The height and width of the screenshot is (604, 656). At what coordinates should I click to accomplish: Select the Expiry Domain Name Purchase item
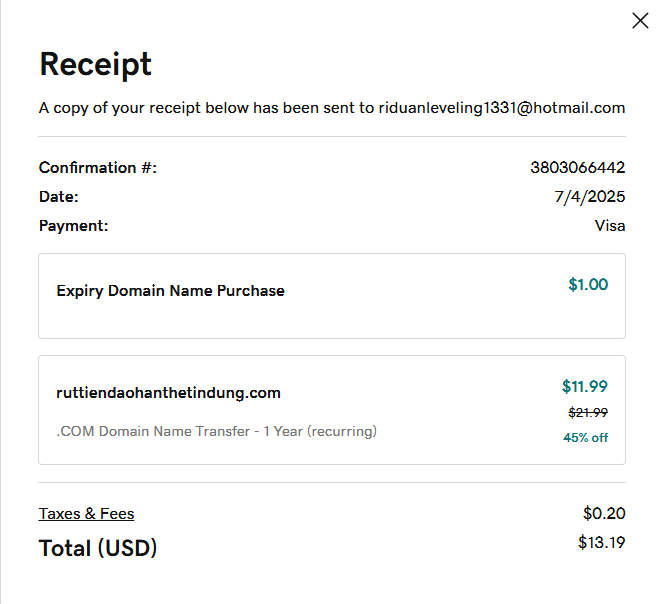click(x=170, y=291)
